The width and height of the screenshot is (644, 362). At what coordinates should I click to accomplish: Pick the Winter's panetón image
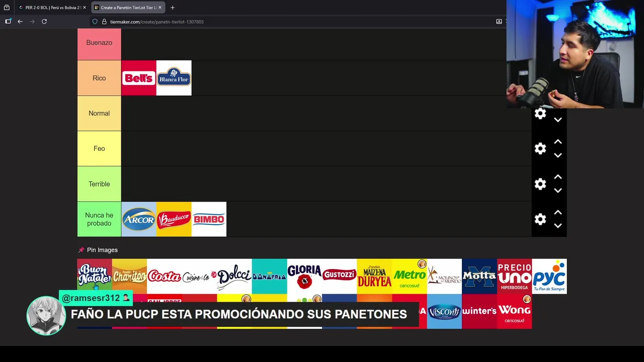pos(479,311)
